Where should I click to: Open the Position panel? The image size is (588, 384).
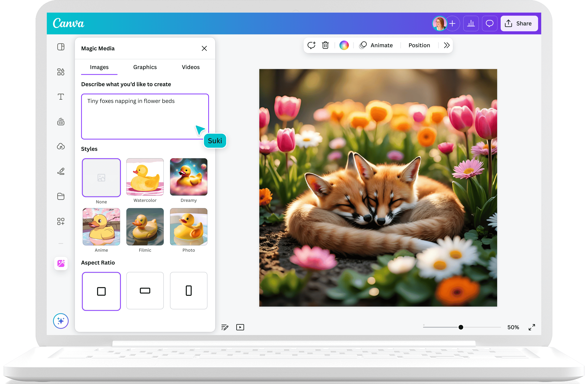pyautogui.click(x=419, y=45)
